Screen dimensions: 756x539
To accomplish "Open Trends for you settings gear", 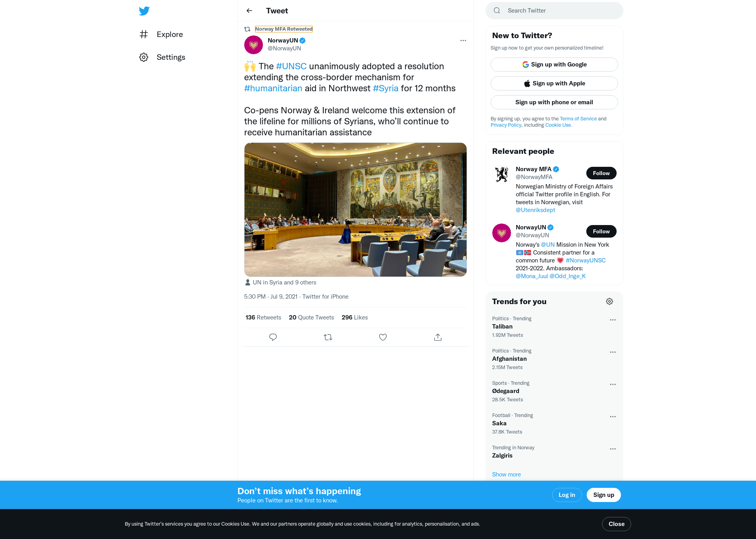I will point(610,301).
